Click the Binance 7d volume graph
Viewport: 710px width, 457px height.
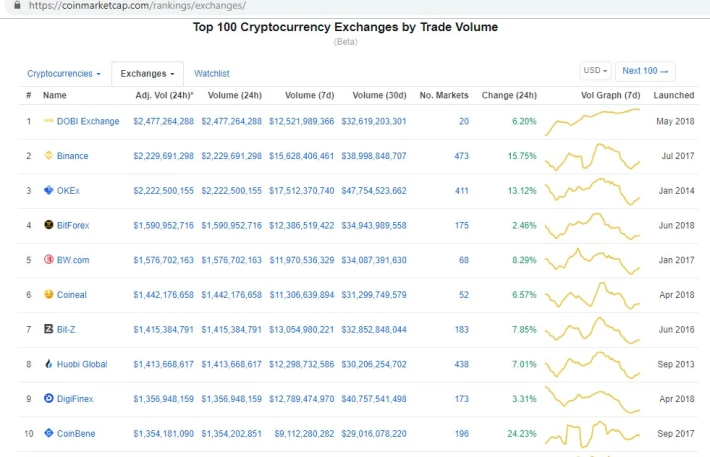(592, 156)
